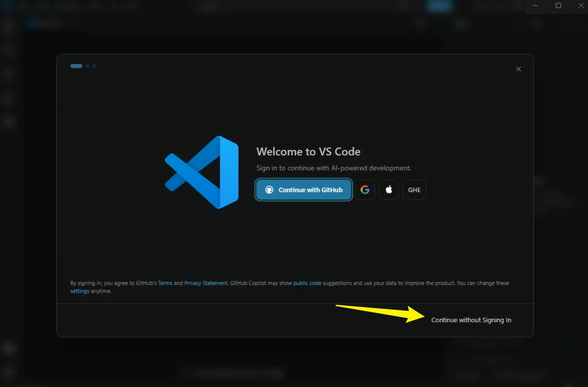Screen dimensions: 588x387
Task: Select the third onboarding step dot
Action: [94, 66]
